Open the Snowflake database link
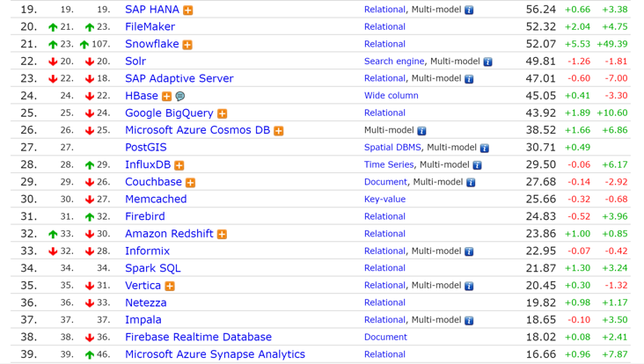Image resolution: width=644 pixels, height=364 pixels. pyautogui.click(x=152, y=44)
